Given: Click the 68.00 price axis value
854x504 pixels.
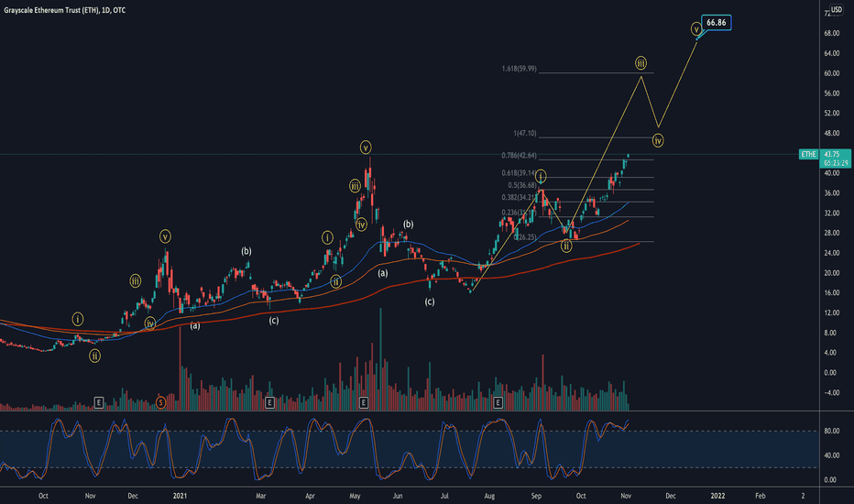Looking at the screenshot, I should 831,33.
